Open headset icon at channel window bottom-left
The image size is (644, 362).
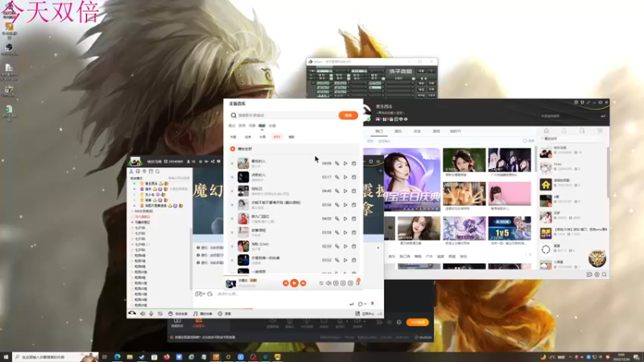point(132,313)
